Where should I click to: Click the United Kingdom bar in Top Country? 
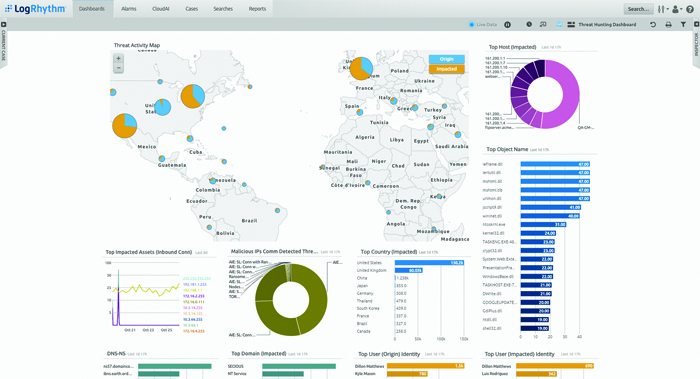[x=408, y=271]
